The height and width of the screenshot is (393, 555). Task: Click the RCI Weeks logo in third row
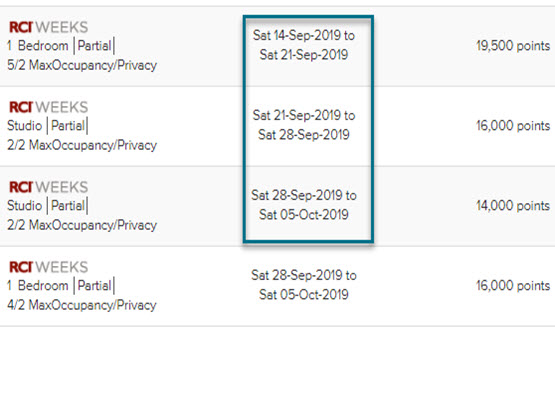click(x=48, y=187)
